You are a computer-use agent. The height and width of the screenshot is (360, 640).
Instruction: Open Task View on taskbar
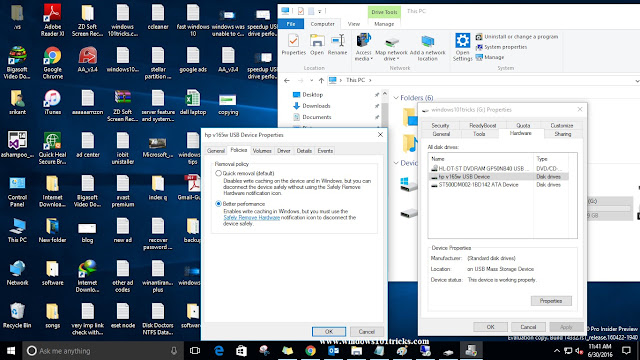click(195, 351)
